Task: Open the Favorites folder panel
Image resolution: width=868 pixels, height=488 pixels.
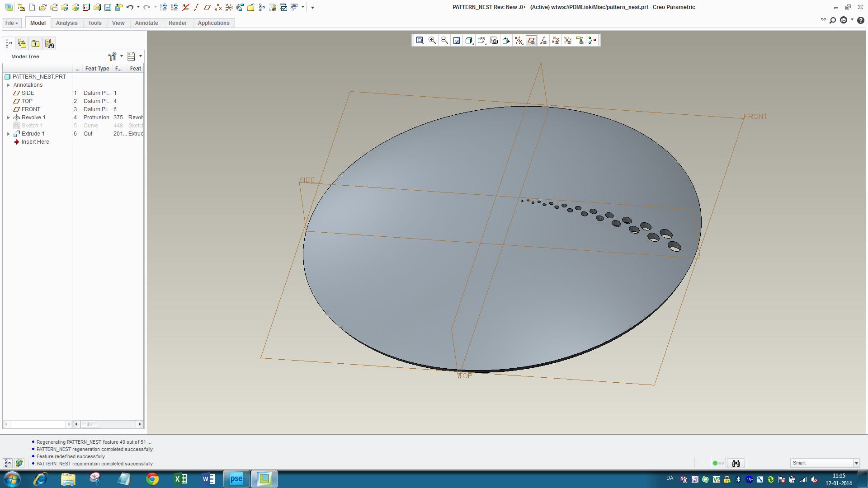Action: (35, 43)
